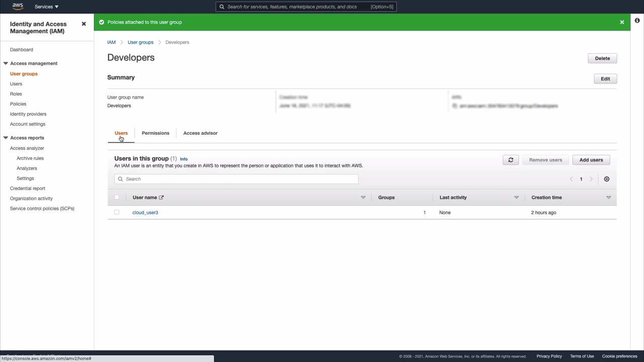644x362 pixels.
Task: Navigate to Users in the sidebar
Action: click(x=16, y=84)
